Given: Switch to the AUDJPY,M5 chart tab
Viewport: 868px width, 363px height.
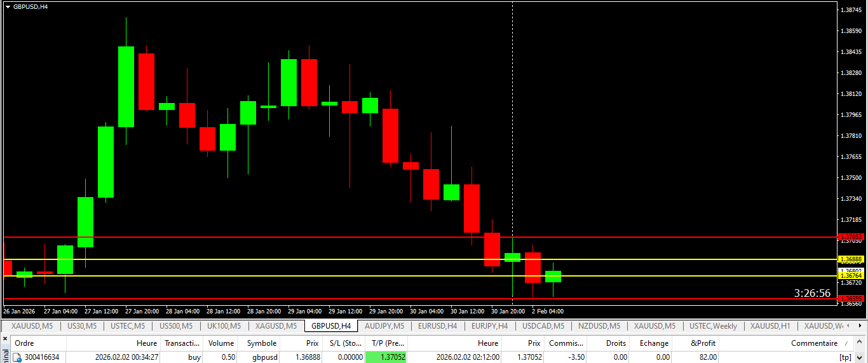Looking at the screenshot, I should [x=384, y=326].
